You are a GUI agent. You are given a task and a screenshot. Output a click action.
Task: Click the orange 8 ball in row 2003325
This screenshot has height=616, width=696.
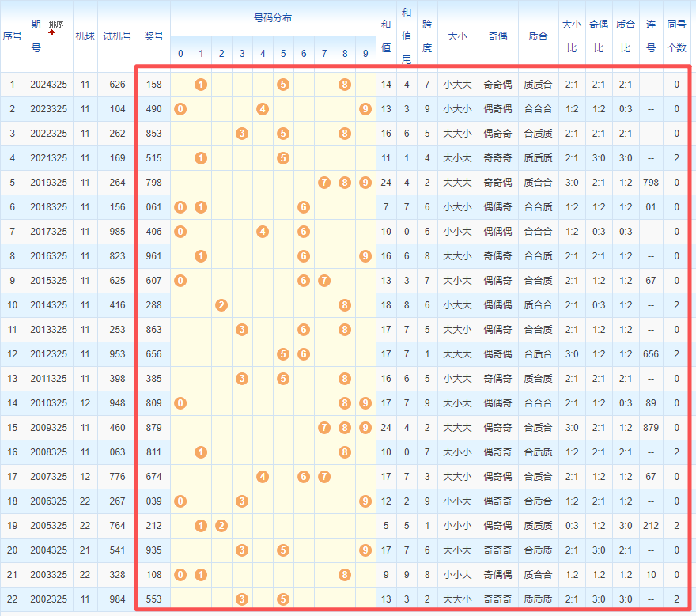(x=345, y=575)
